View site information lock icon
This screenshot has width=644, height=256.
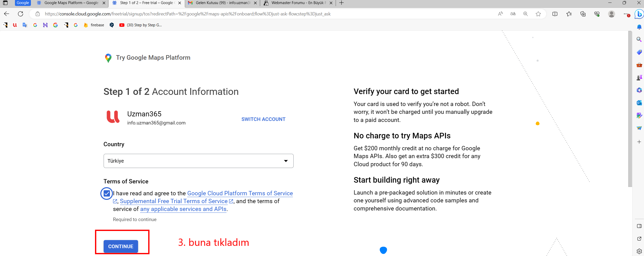[x=37, y=14]
